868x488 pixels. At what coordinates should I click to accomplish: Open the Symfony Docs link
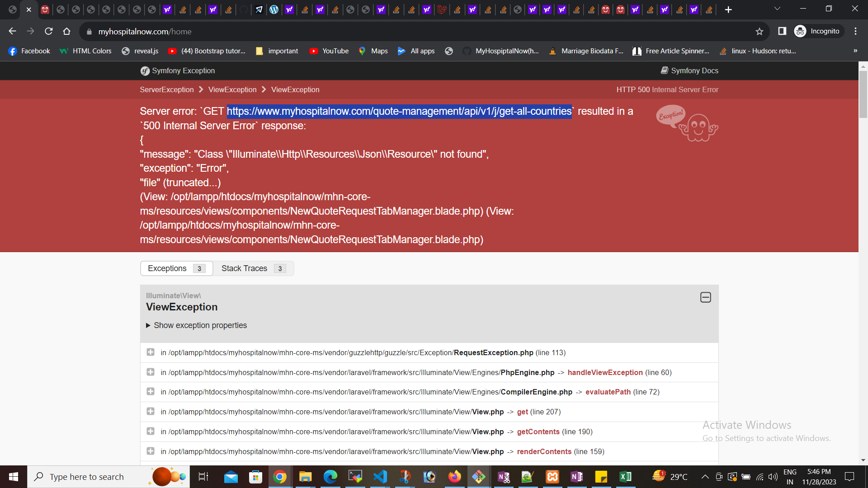point(689,70)
